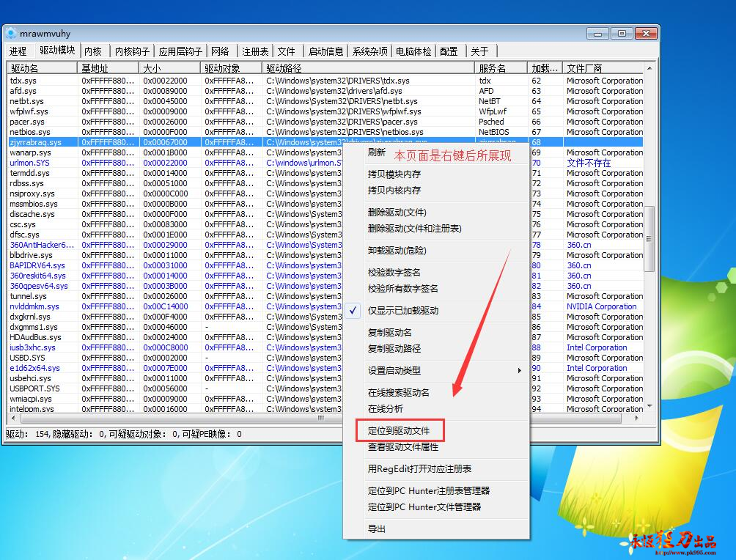736x560 pixels.
Task: Select the tdx.sys driver row
Action: click(325, 81)
